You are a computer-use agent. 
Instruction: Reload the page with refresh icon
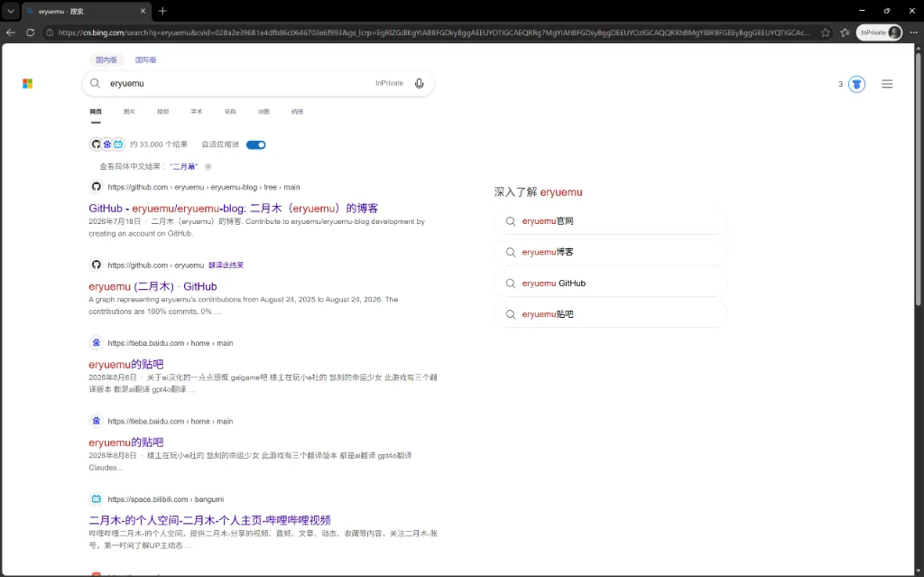[30, 33]
